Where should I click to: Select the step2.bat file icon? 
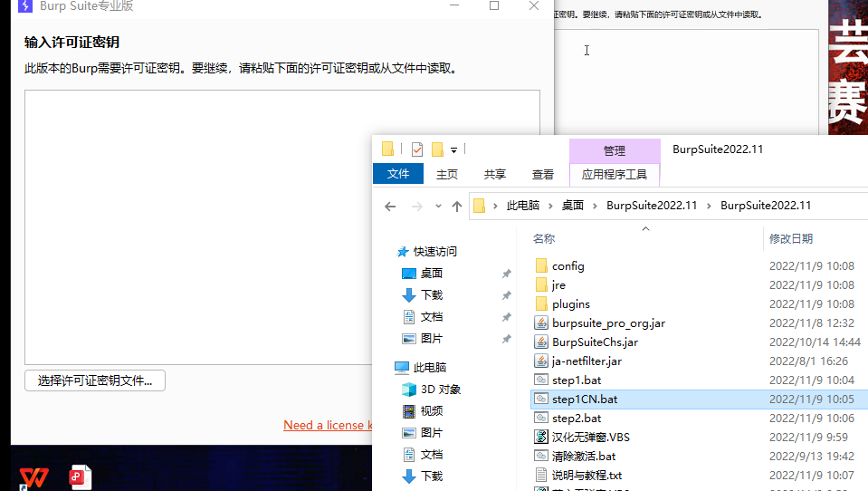pyautogui.click(x=541, y=418)
